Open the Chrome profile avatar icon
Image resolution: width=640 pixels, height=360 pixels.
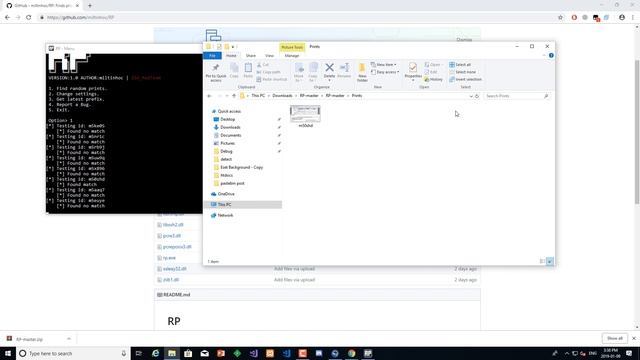click(622, 17)
